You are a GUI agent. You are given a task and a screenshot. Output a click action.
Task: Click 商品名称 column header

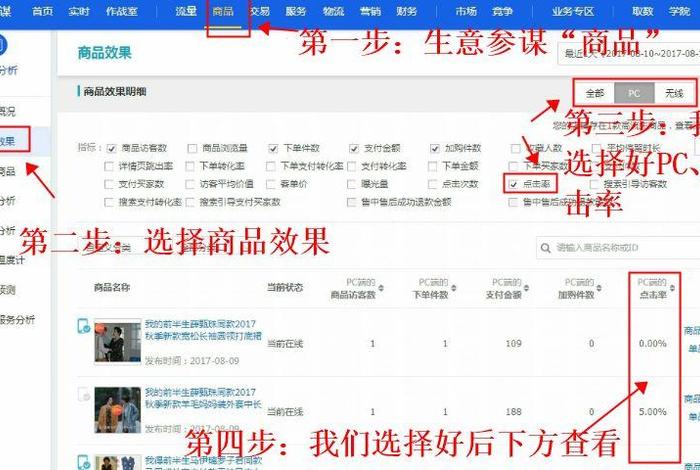click(x=112, y=288)
